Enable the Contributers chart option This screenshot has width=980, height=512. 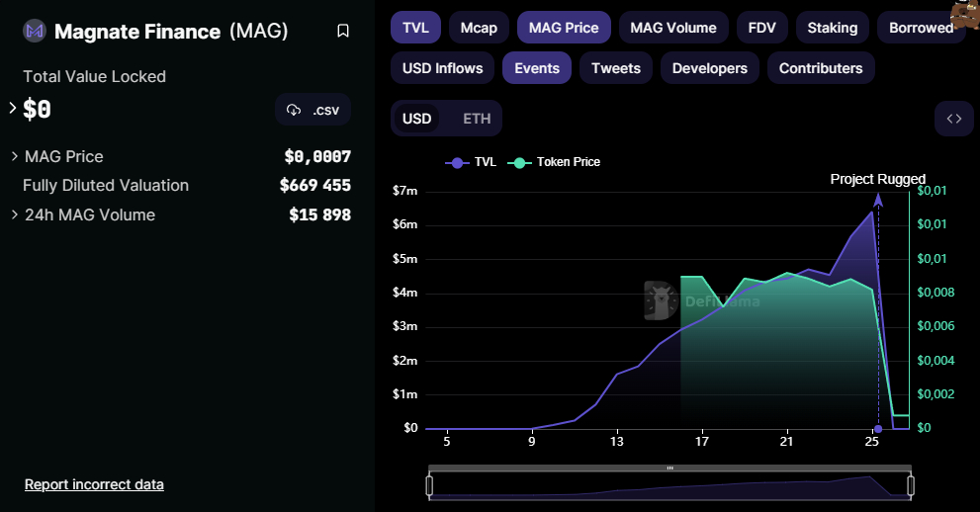point(821,68)
